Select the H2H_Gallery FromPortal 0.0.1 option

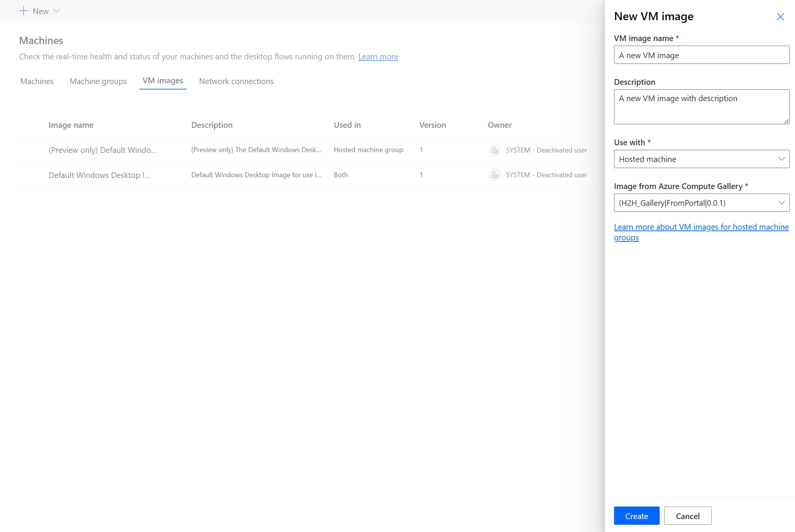(x=701, y=202)
